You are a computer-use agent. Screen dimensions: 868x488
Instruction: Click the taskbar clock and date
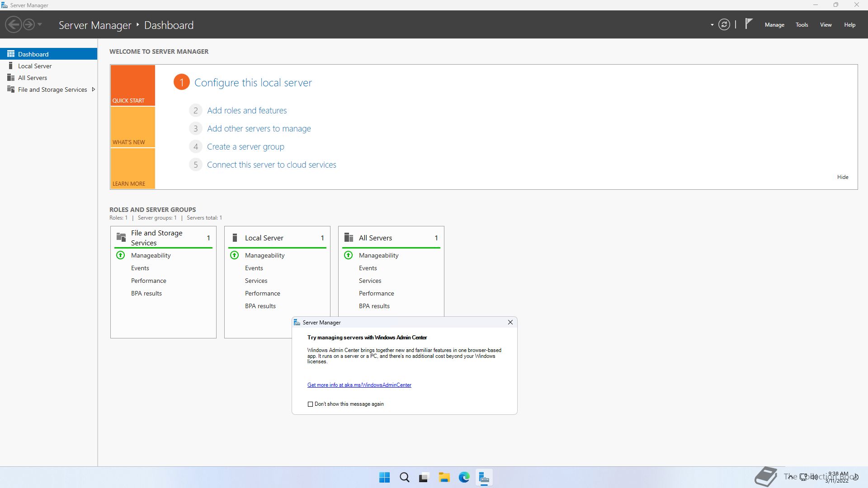click(x=837, y=477)
